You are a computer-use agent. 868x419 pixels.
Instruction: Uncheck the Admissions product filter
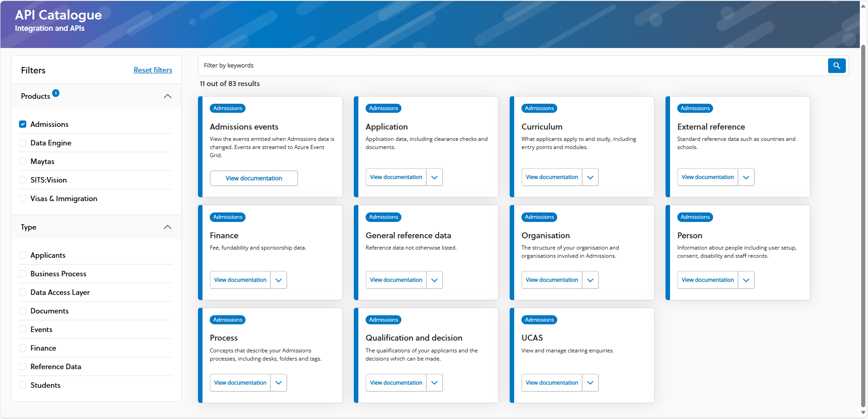(23, 124)
